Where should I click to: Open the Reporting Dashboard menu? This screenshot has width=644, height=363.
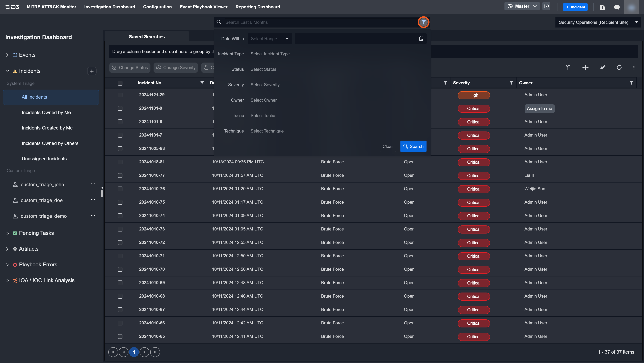[257, 7]
